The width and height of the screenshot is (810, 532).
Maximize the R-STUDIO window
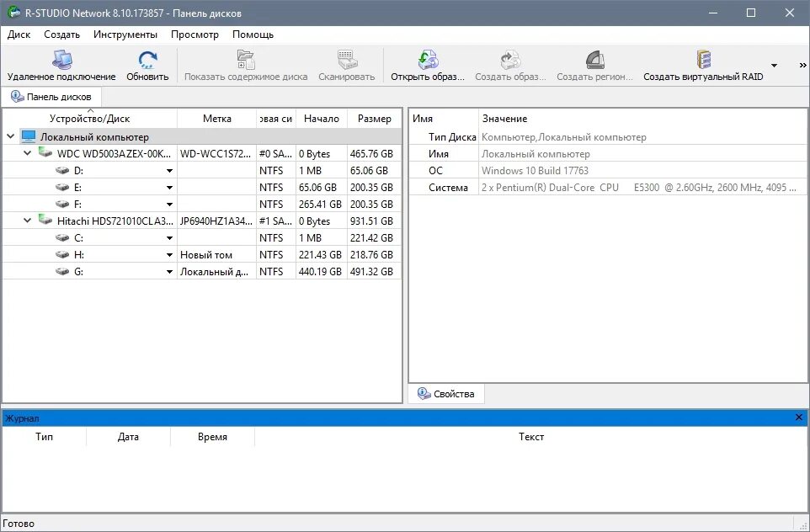[751, 13]
